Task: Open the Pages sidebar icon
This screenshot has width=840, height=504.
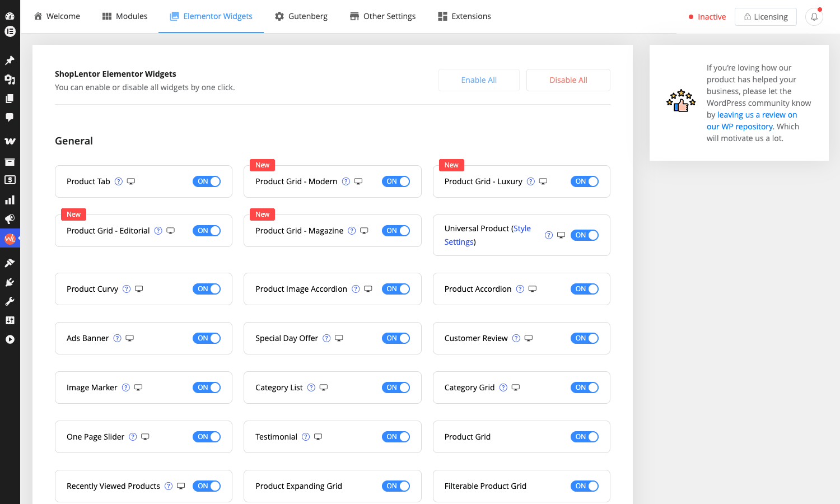Action: click(10, 99)
